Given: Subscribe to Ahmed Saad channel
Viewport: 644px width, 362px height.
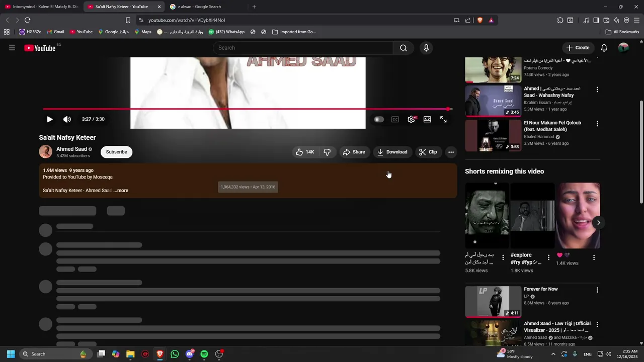Looking at the screenshot, I should pos(116,152).
